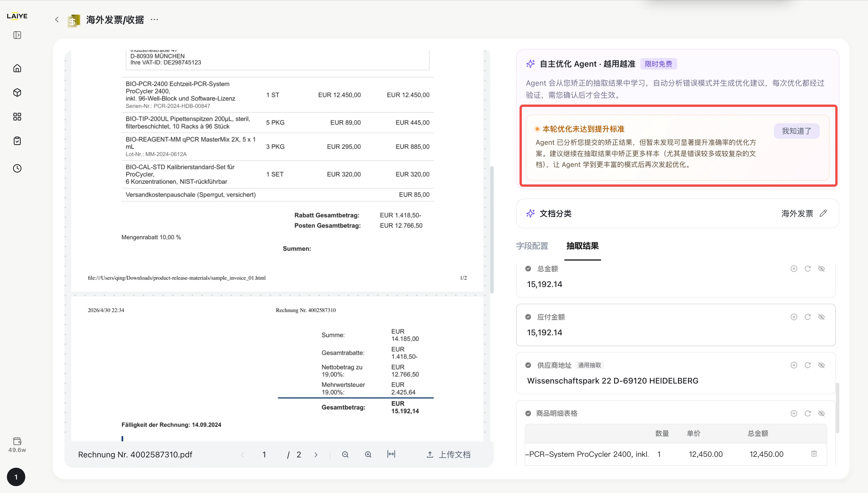
Task: Toggle the 总金额 check status
Action: click(528, 269)
